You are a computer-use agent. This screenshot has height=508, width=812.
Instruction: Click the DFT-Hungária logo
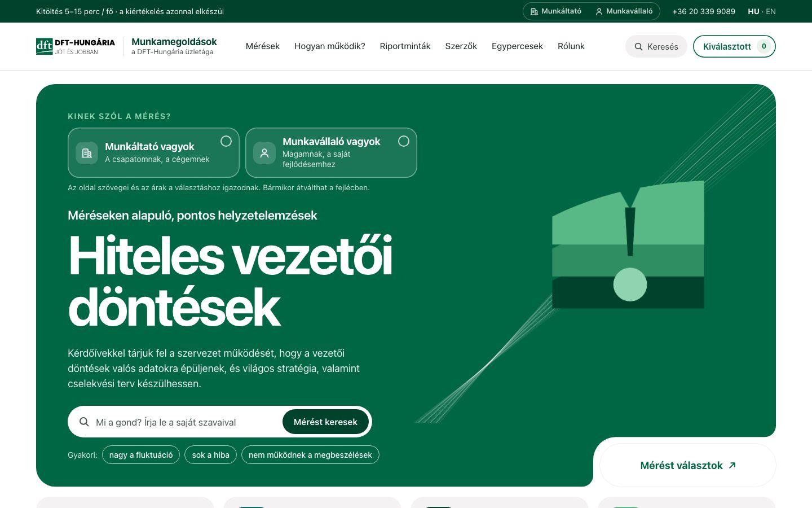point(76,46)
